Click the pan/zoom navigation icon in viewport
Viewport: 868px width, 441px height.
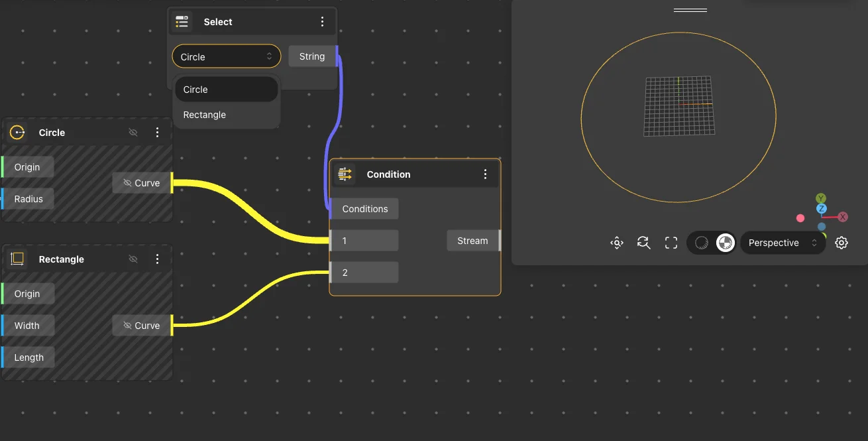[617, 243]
